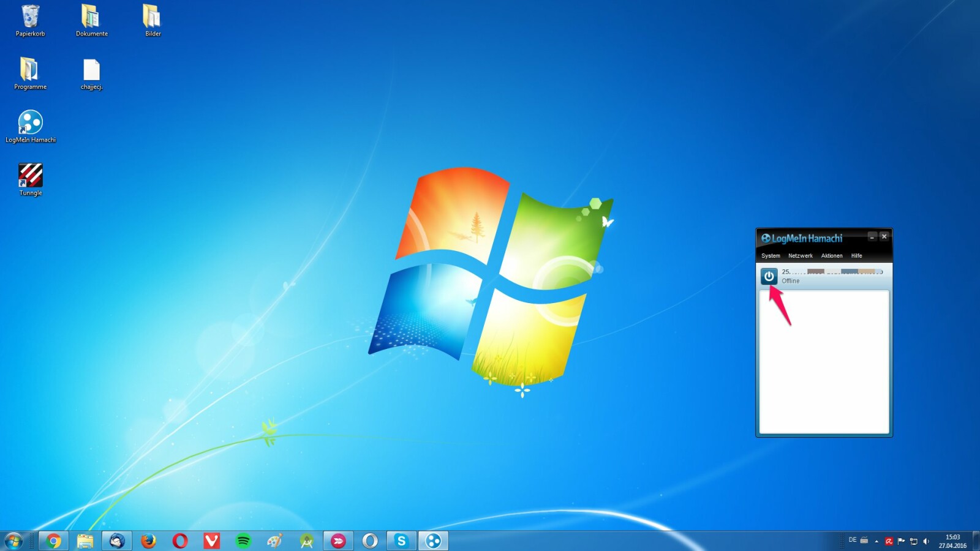
Task: Switch to Skype in the taskbar
Action: coord(402,541)
